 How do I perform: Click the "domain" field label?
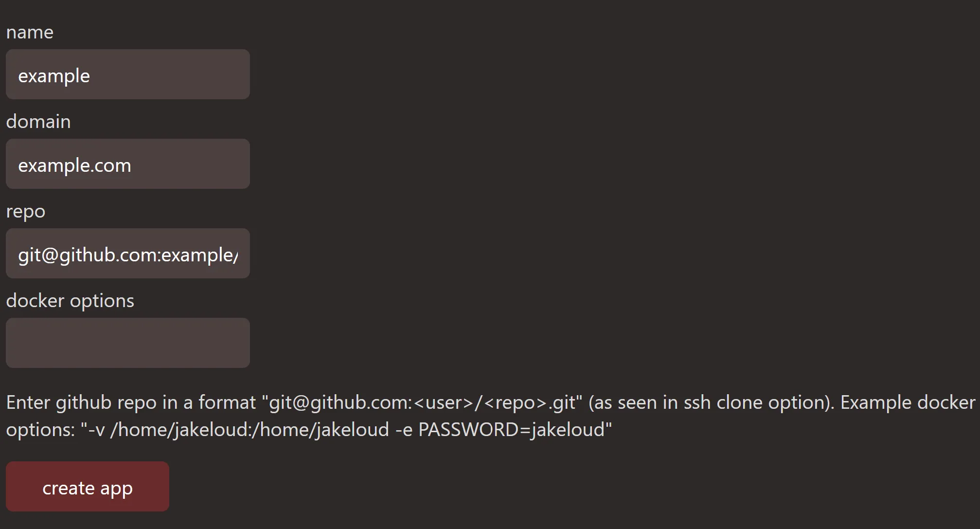pyautogui.click(x=38, y=122)
